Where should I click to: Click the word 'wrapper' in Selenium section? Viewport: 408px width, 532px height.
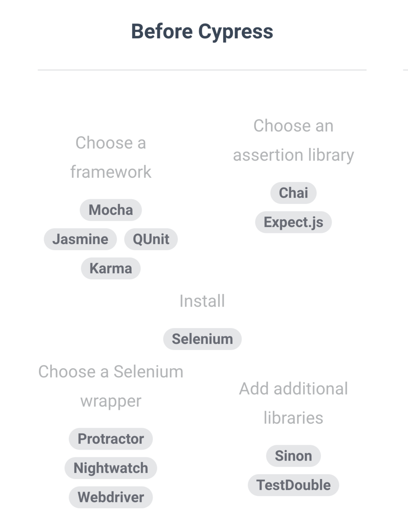pos(111,401)
